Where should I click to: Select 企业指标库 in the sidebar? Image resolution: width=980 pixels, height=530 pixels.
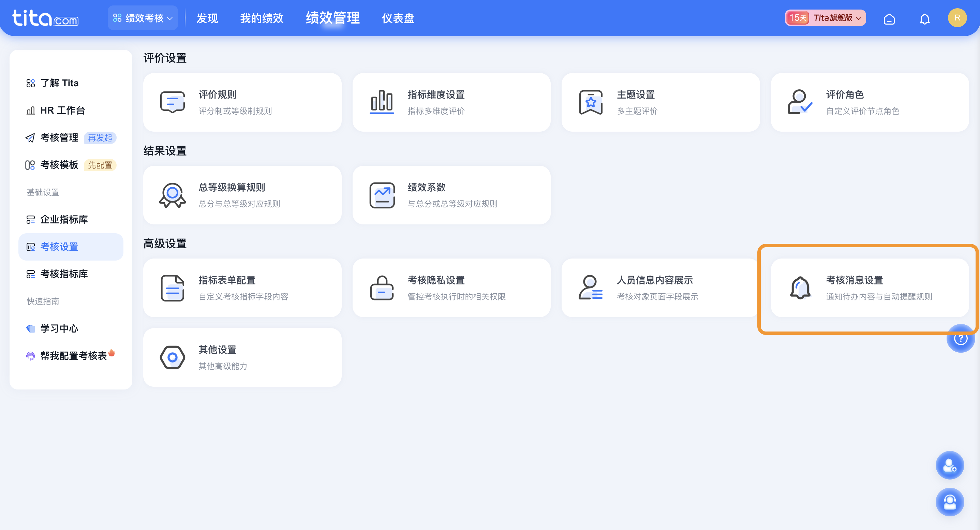point(64,220)
